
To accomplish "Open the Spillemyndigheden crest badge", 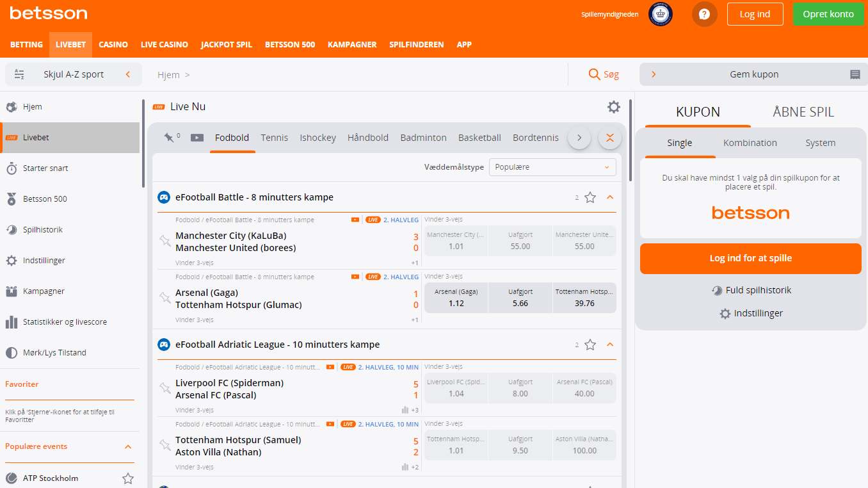I will pyautogui.click(x=661, y=14).
